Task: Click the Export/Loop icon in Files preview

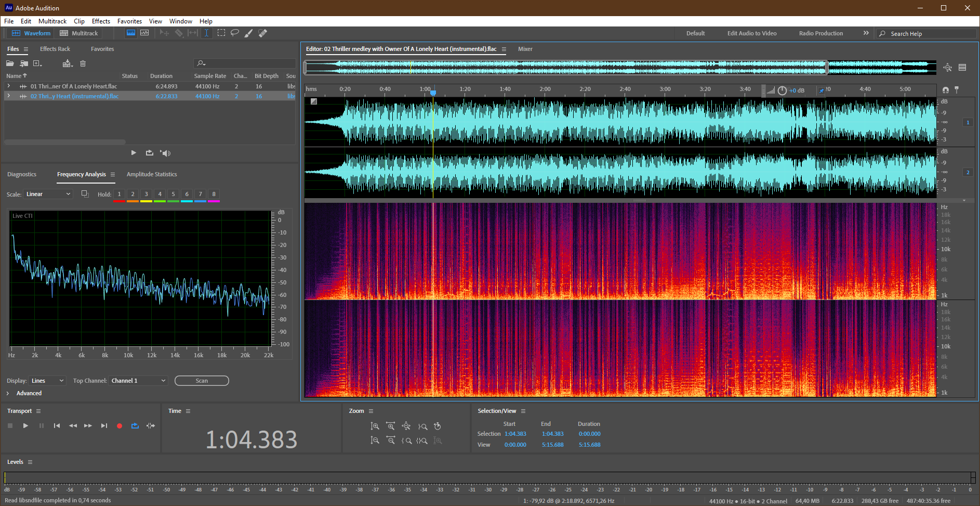Action: tap(150, 153)
